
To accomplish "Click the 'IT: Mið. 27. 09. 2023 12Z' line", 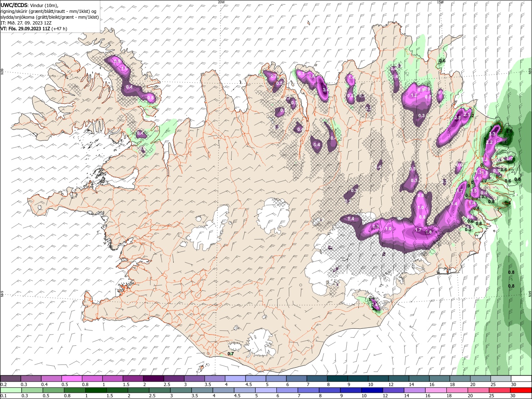I will [x=27, y=23].
